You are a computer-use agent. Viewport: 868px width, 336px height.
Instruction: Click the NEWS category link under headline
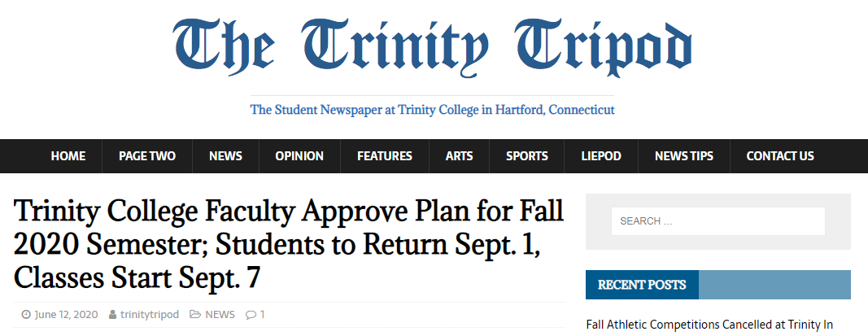220,315
